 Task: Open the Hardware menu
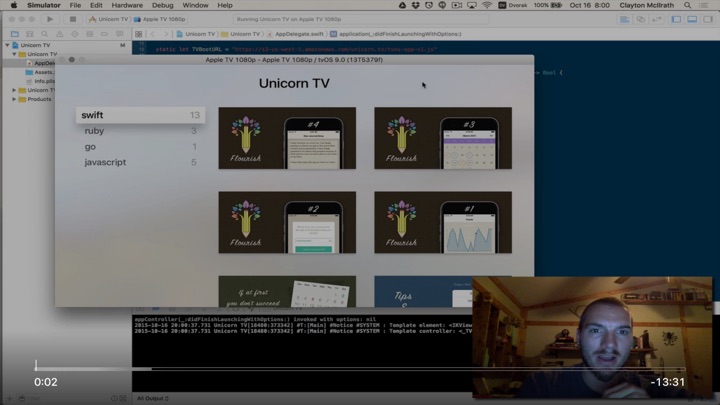pyautogui.click(x=127, y=6)
